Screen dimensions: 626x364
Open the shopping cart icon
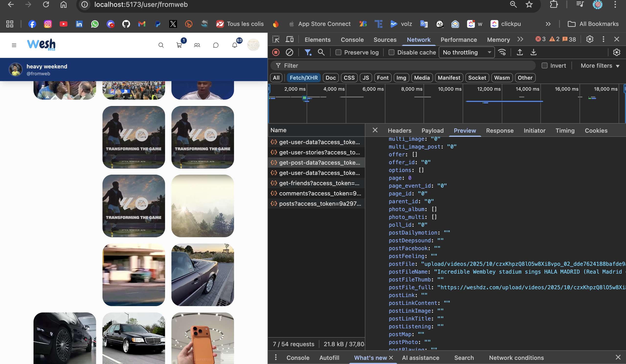(179, 45)
